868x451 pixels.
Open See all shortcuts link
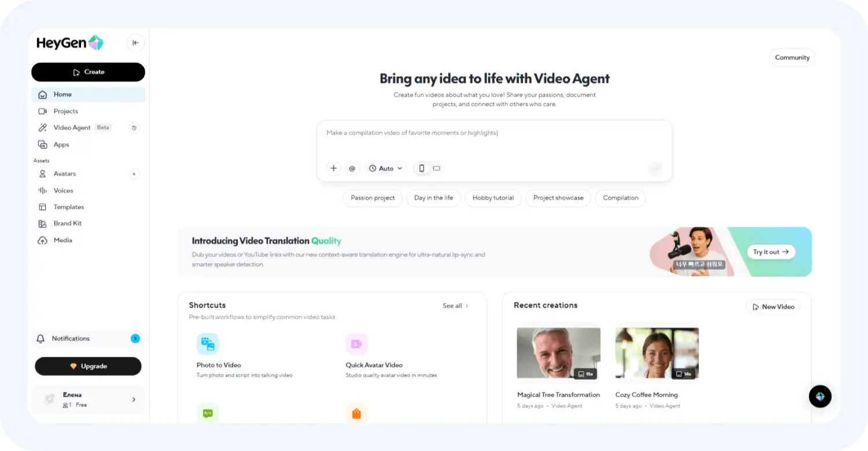pyautogui.click(x=455, y=306)
